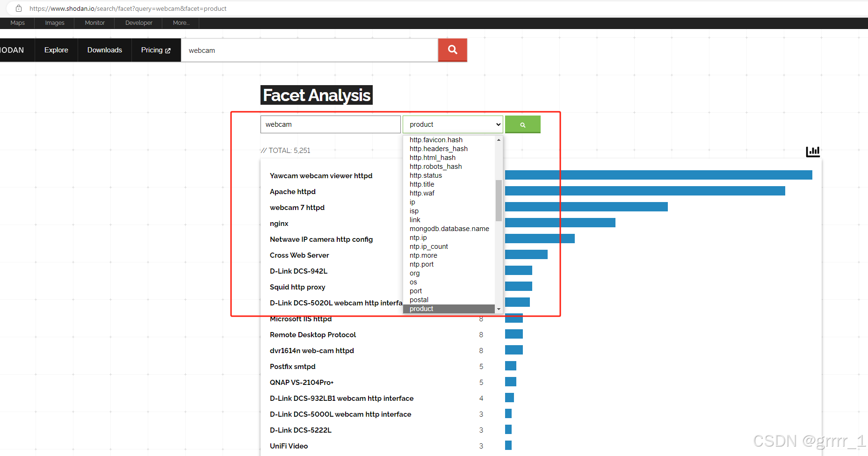Open the bar chart view icon

[x=813, y=152]
